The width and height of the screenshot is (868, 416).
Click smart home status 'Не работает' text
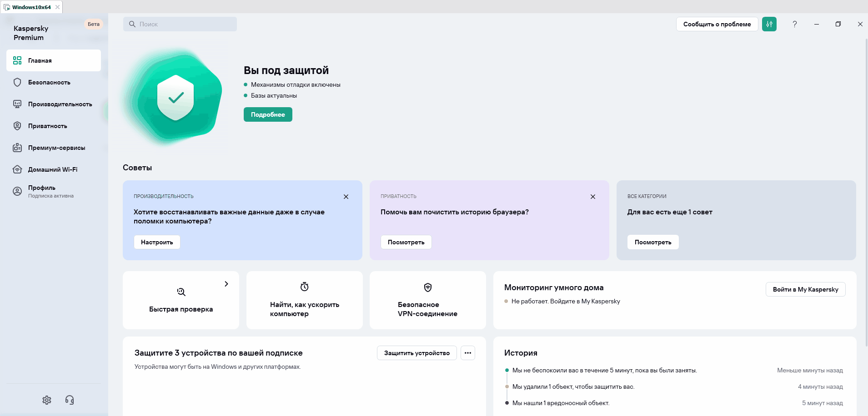pos(566,301)
